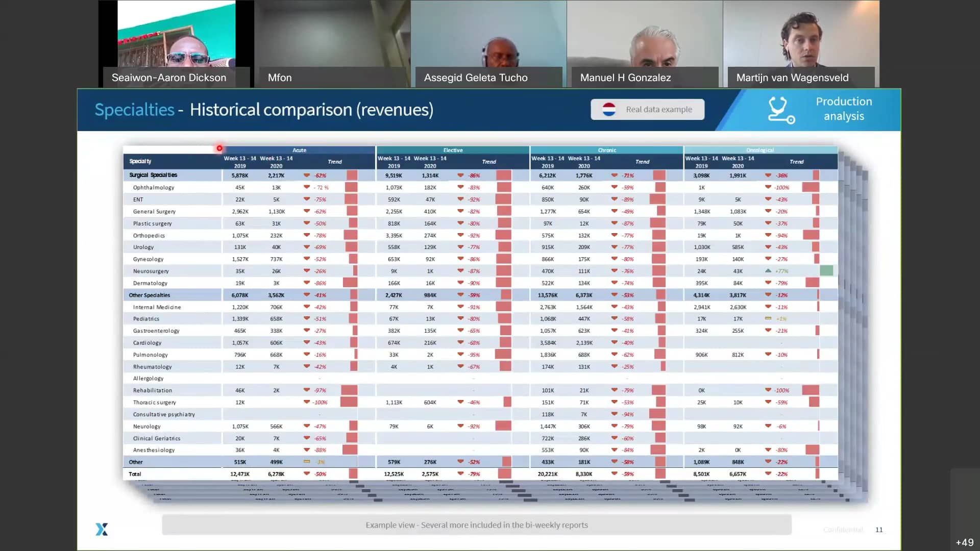The image size is (980, 551).
Task: Click the Example view banner
Action: pos(476,524)
